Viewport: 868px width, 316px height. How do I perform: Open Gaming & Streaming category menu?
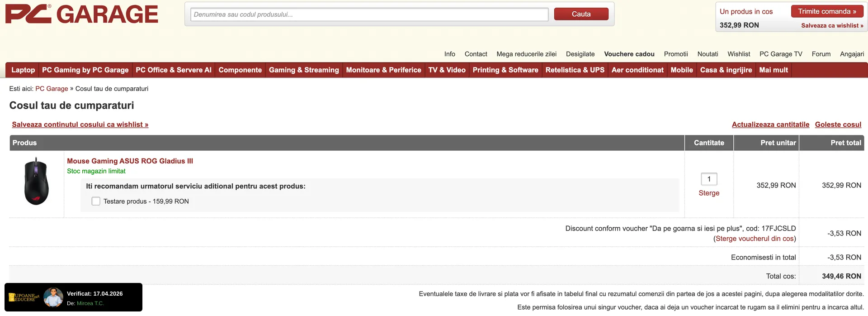304,70
